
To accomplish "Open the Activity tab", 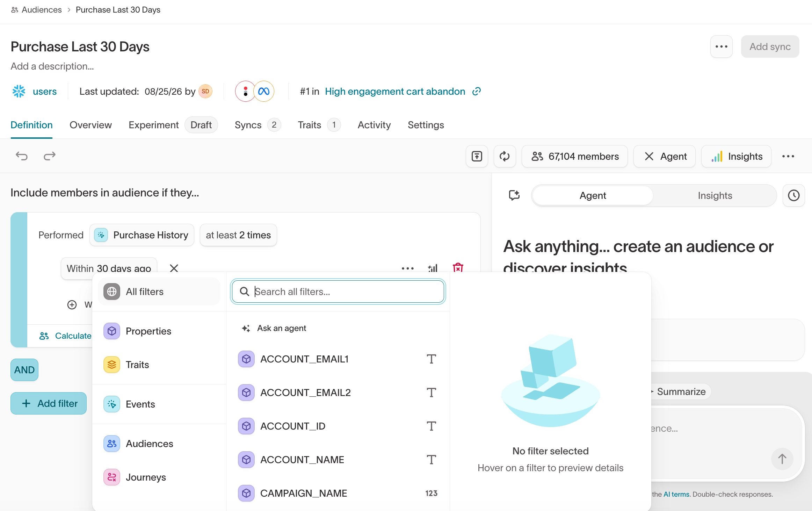I will [x=374, y=125].
